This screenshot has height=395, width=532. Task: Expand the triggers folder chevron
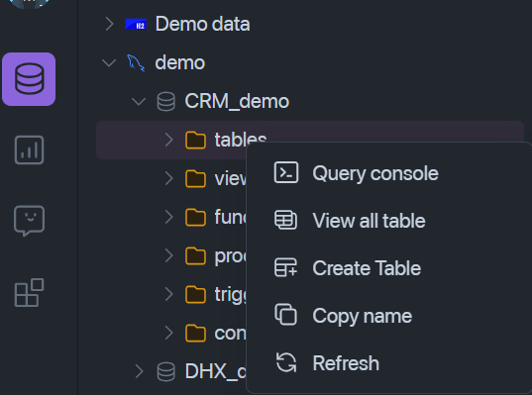tap(168, 294)
